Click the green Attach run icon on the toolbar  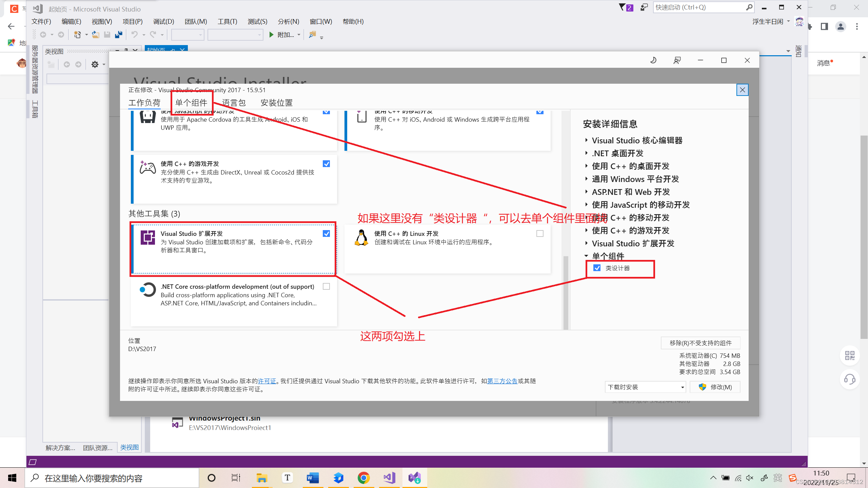(x=271, y=34)
